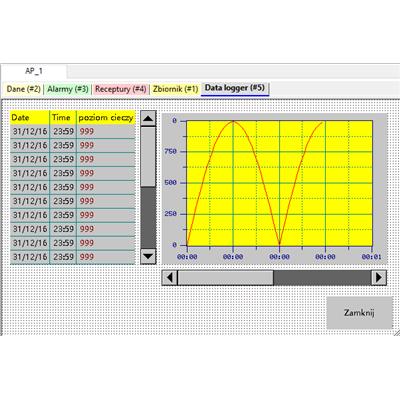Open the AP_1 document tab
This screenshot has height=400, width=400.
click(x=34, y=71)
